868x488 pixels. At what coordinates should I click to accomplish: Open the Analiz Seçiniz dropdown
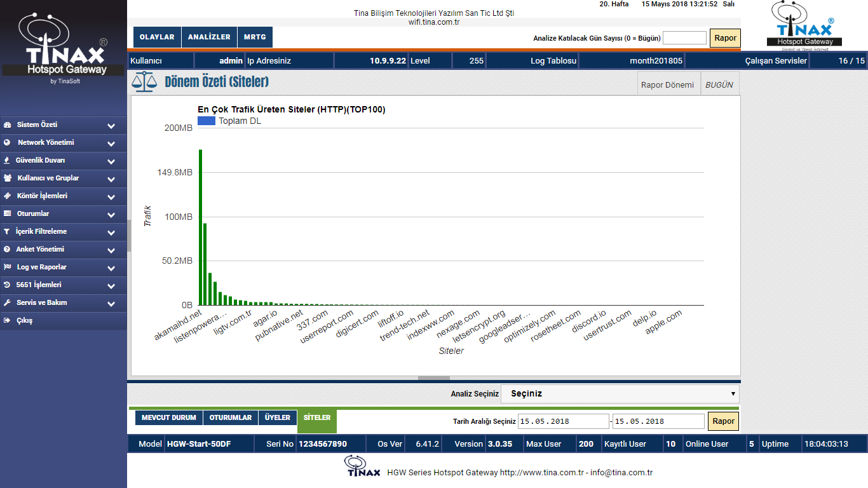tap(620, 394)
